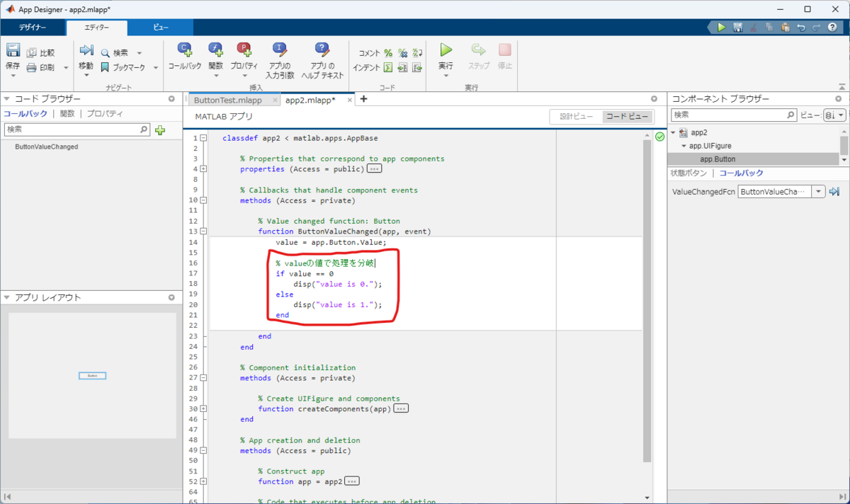Click the ブックマーク (Bookmark) icon

click(x=106, y=68)
